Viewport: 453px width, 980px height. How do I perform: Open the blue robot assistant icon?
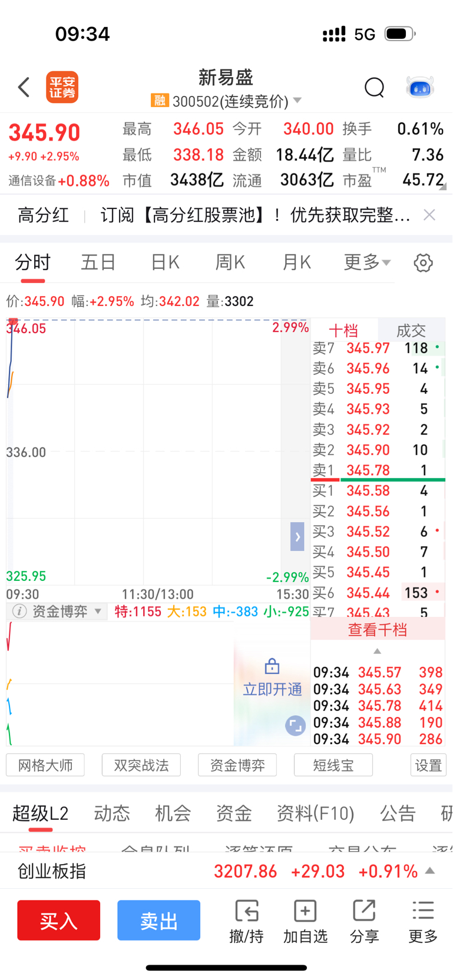tap(420, 87)
